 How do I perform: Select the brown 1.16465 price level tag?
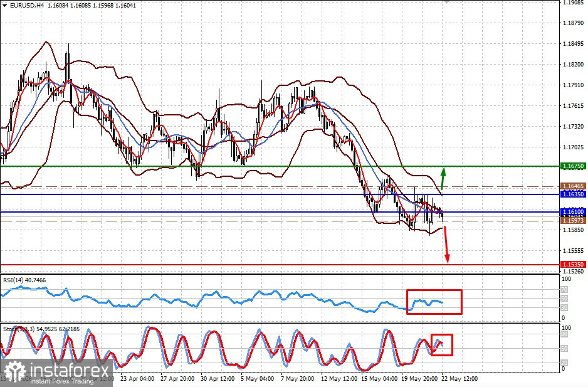572,186
